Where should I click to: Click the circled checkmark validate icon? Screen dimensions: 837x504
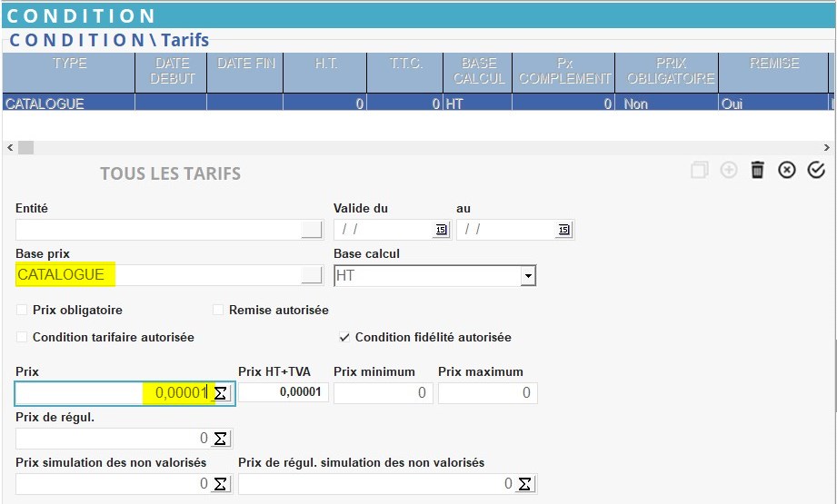pos(816,170)
